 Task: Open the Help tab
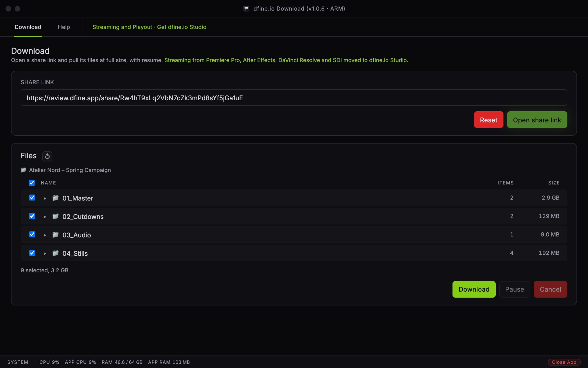point(64,27)
